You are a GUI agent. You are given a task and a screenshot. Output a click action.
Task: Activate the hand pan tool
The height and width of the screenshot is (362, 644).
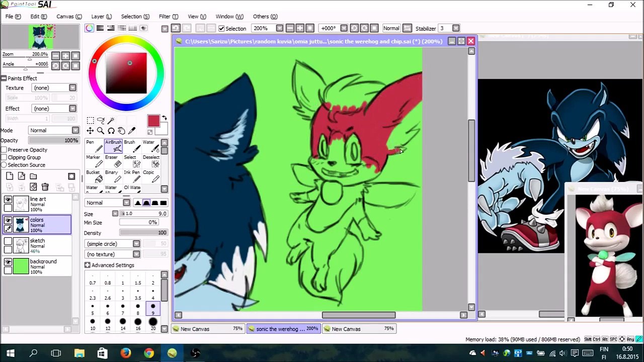[121, 131]
